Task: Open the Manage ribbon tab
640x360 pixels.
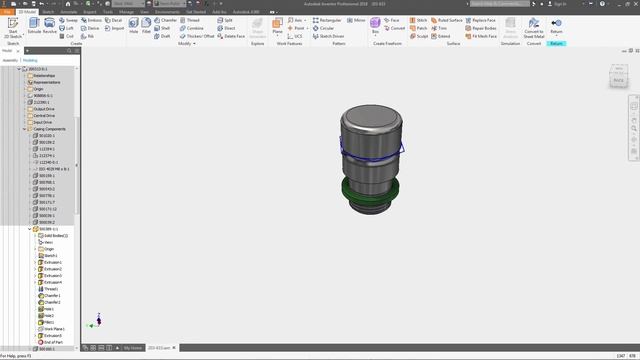Action: coord(126,12)
